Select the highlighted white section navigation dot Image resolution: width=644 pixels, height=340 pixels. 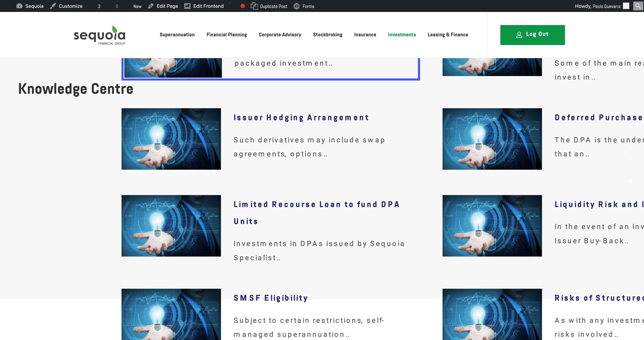[x=630, y=181]
